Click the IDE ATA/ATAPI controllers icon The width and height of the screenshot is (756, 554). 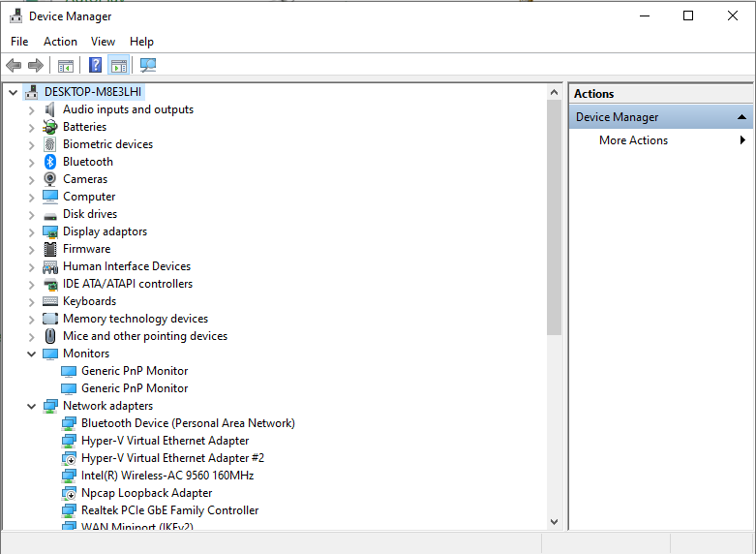point(50,284)
